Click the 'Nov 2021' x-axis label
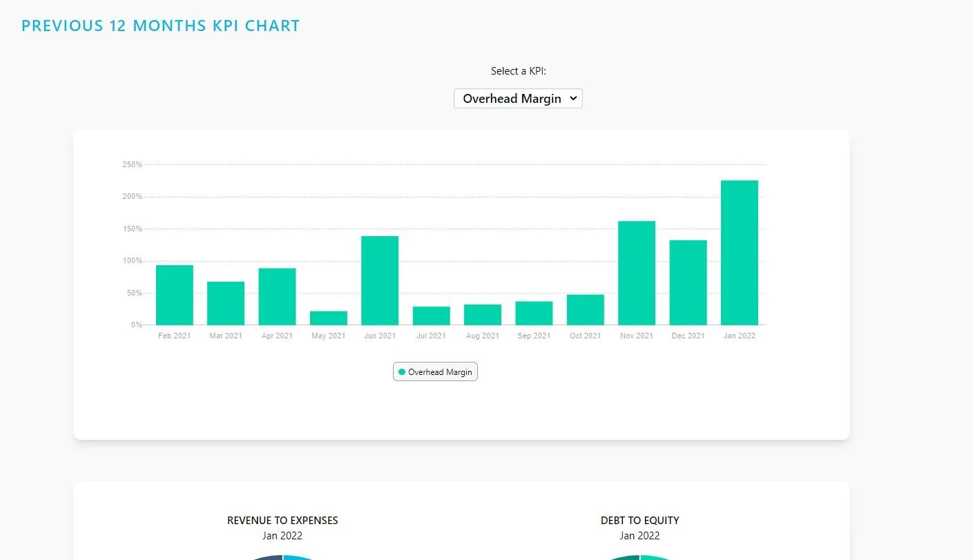The width and height of the screenshot is (973, 560). click(x=637, y=336)
